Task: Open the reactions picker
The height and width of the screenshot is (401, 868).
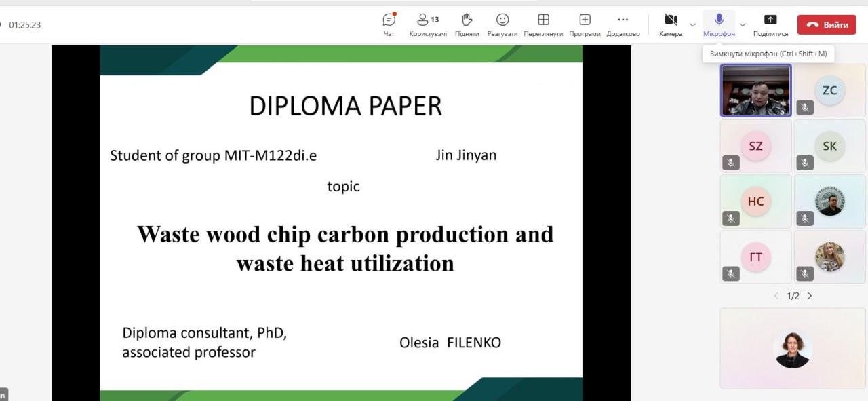Action: (x=502, y=24)
